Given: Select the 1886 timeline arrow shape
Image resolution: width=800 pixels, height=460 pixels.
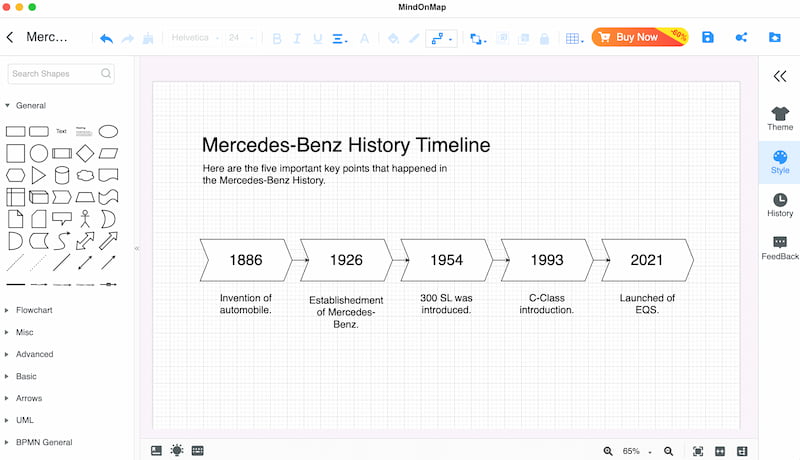Looking at the screenshot, I should pos(245,260).
